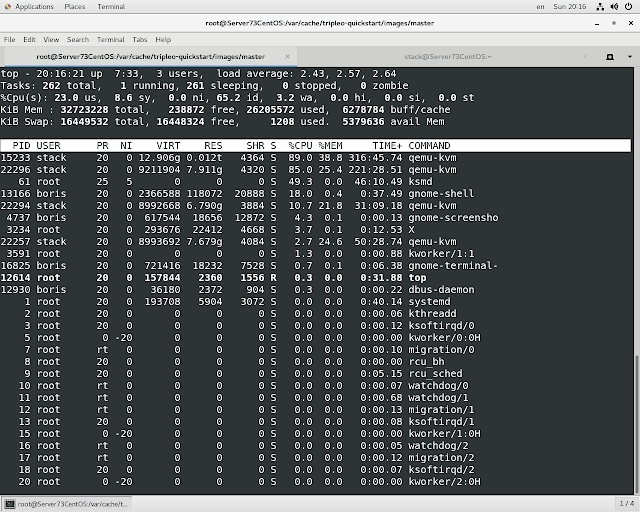Viewport: 640px width, 512px height.
Task: Switch to the stack@Server73CentOS tab
Action: tap(448, 57)
